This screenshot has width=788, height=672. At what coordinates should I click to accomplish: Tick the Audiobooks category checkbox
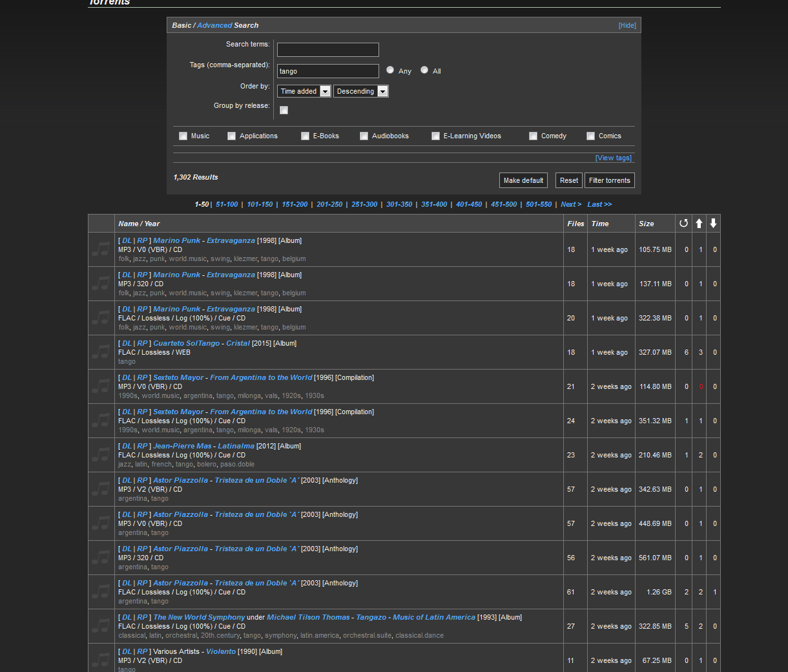click(364, 136)
